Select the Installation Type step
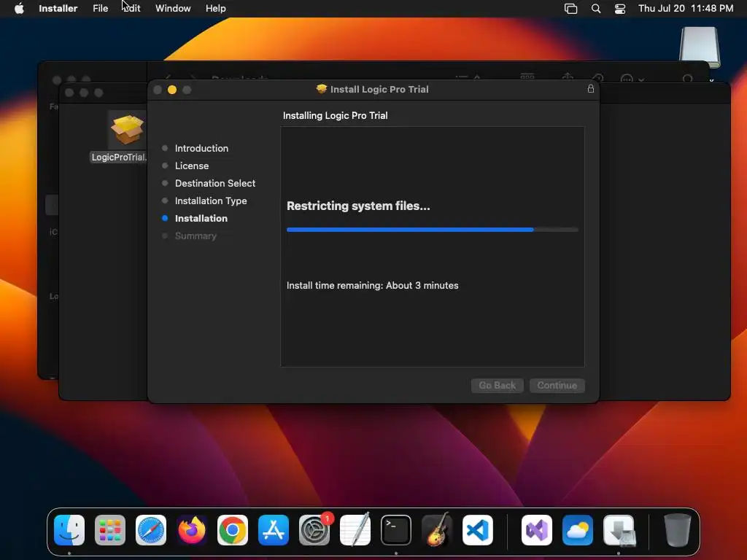The height and width of the screenshot is (560, 747). pos(211,201)
